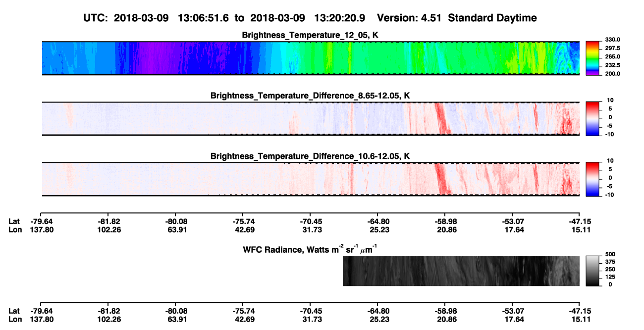Click longitude 102.26 on the axis above WFC plot
The height and width of the screenshot is (330, 644).
[108, 230]
